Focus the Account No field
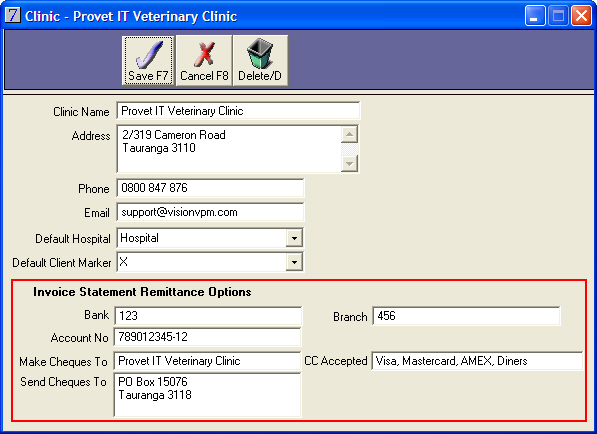The width and height of the screenshot is (597, 434). tap(208, 337)
